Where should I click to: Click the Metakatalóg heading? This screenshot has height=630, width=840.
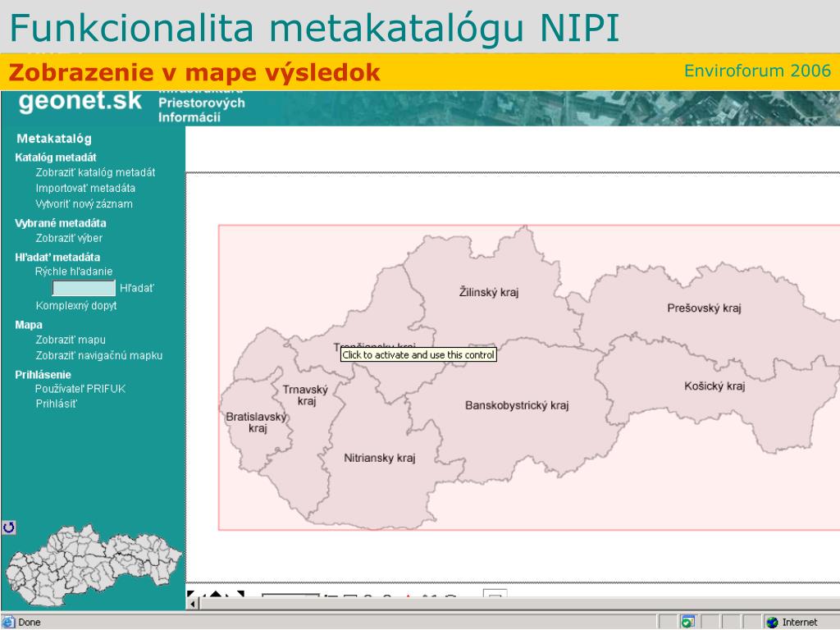coord(54,139)
